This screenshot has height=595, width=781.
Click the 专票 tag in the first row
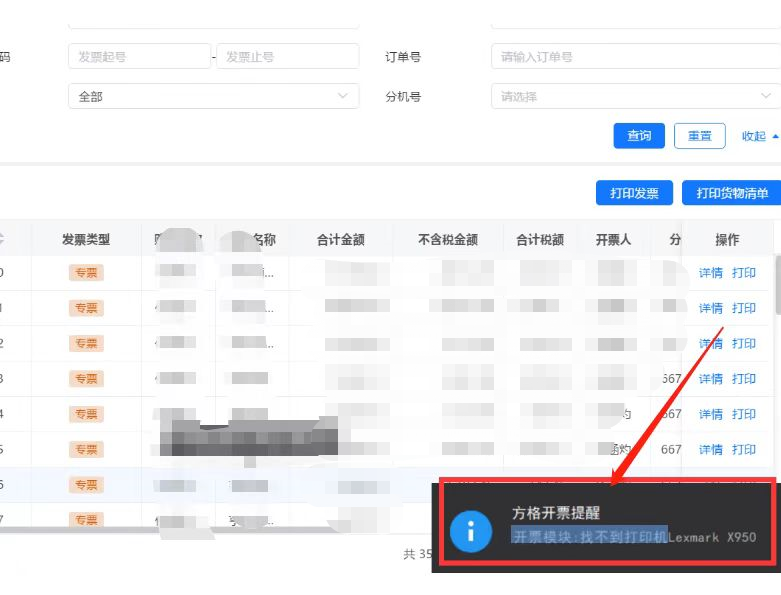[86, 273]
